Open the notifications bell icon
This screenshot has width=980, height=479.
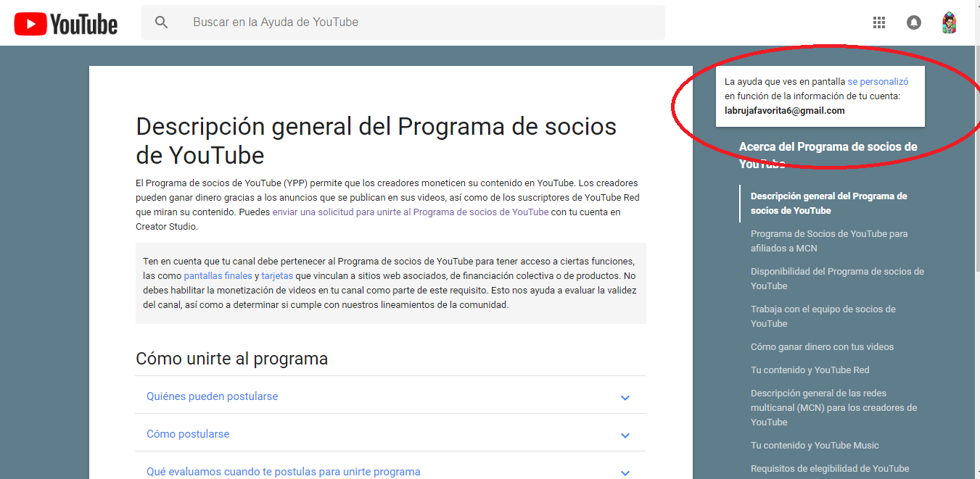[914, 22]
